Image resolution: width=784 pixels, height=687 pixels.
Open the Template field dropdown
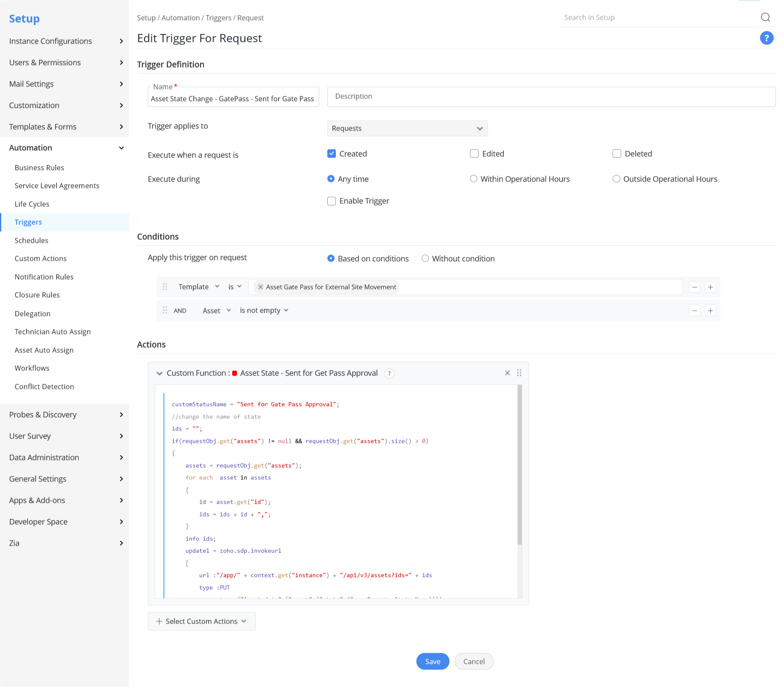click(x=198, y=287)
